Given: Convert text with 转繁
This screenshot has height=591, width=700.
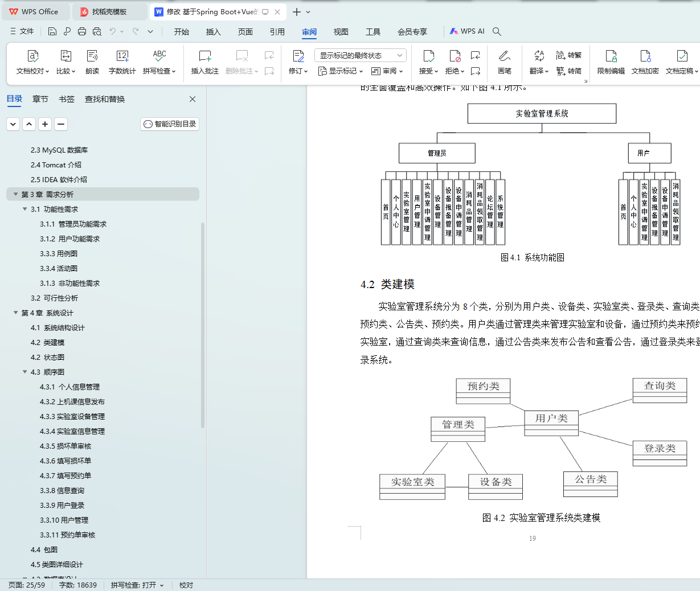Looking at the screenshot, I should 569,55.
